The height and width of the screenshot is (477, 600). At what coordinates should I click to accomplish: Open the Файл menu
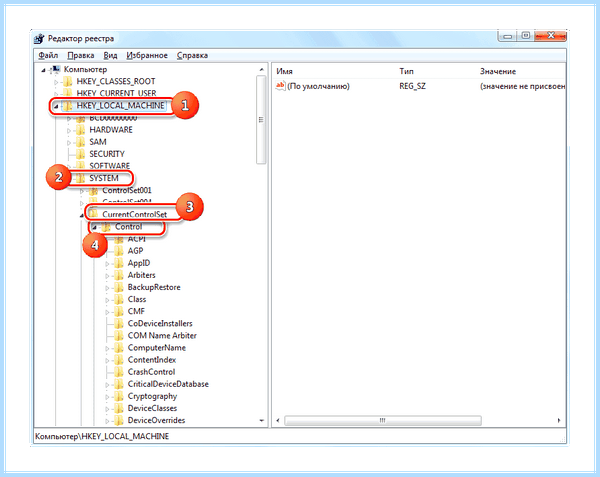coord(48,55)
